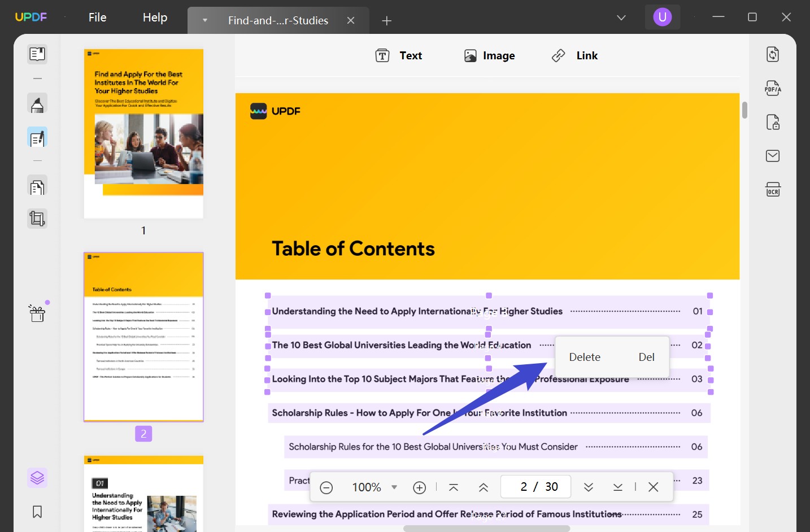Screen dimensions: 810x532
Task: Open the File menu
Action: [98, 18]
